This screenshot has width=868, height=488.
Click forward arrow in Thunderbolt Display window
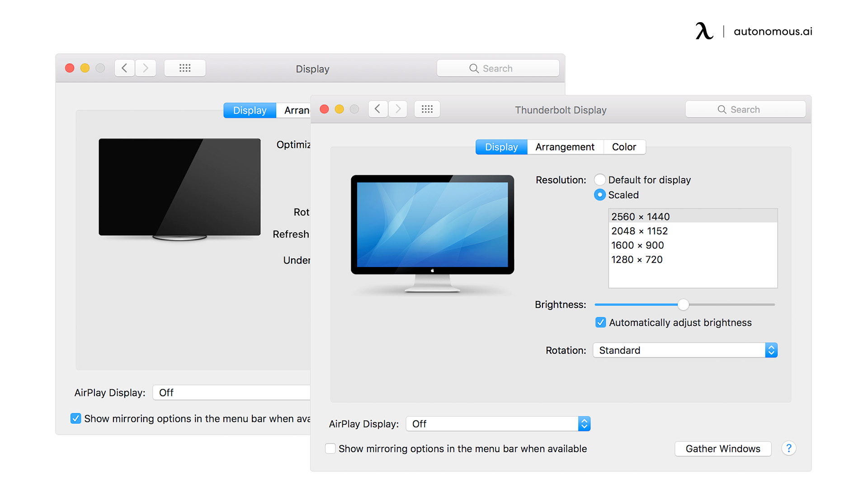point(398,109)
